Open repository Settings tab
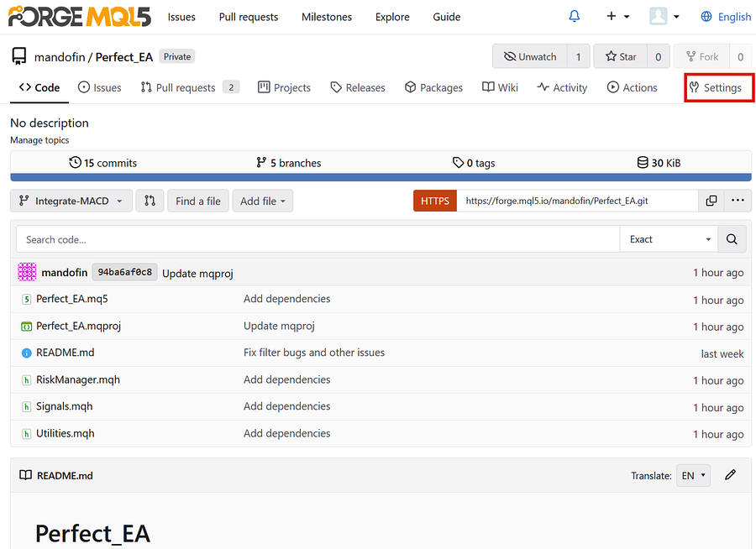 (x=716, y=88)
